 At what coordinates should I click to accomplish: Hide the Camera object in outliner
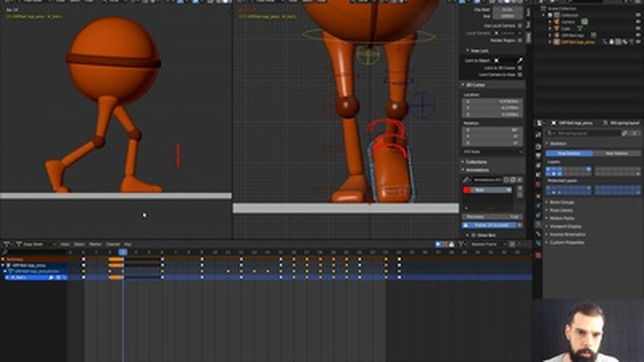638,22
